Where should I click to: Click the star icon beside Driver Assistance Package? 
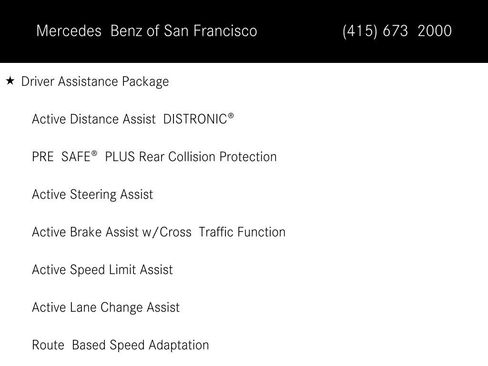(10, 81)
